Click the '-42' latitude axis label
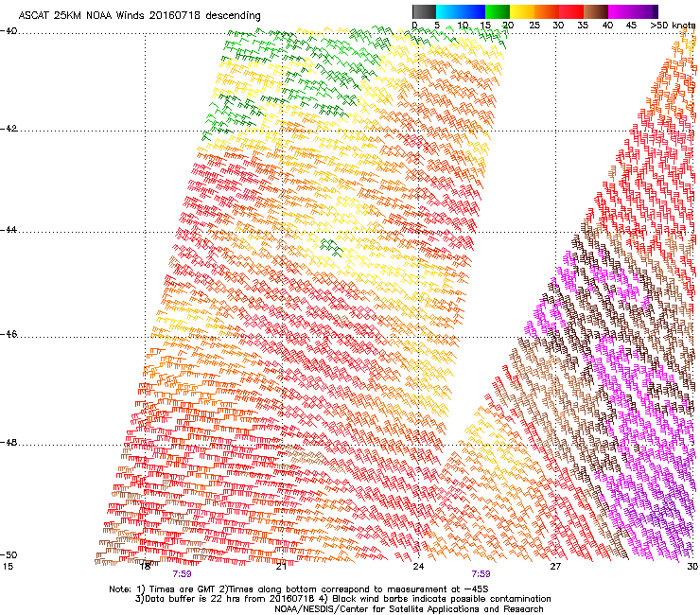The image size is (700, 615). [x=9, y=129]
